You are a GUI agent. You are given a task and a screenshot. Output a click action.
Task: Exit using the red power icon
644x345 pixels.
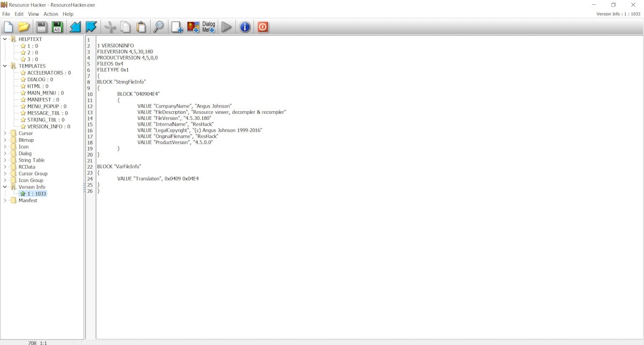[262, 27]
